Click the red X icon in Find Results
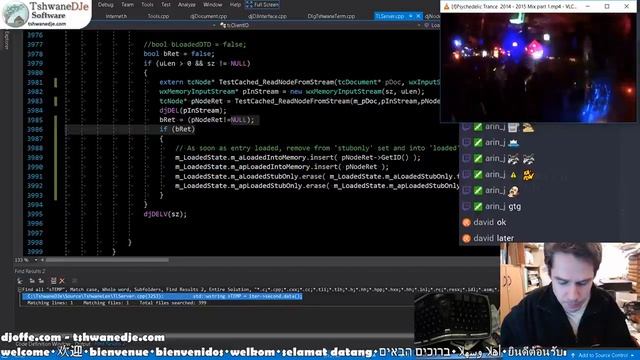The height and width of the screenshot is (360, 640). point(62,281)
